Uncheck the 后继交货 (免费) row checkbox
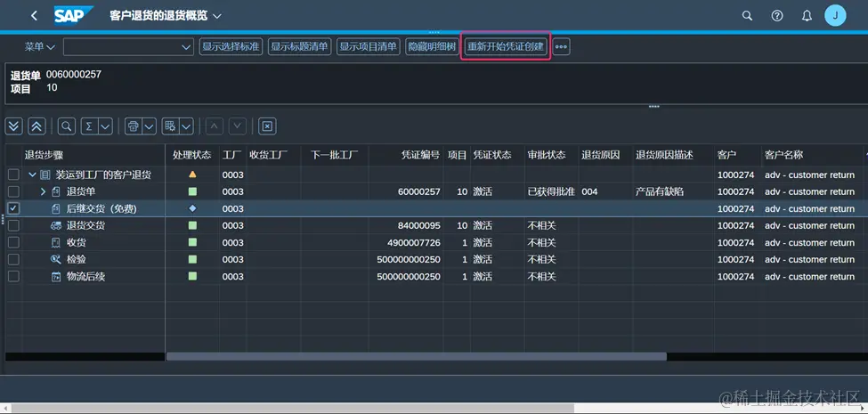 coord(13,208)
